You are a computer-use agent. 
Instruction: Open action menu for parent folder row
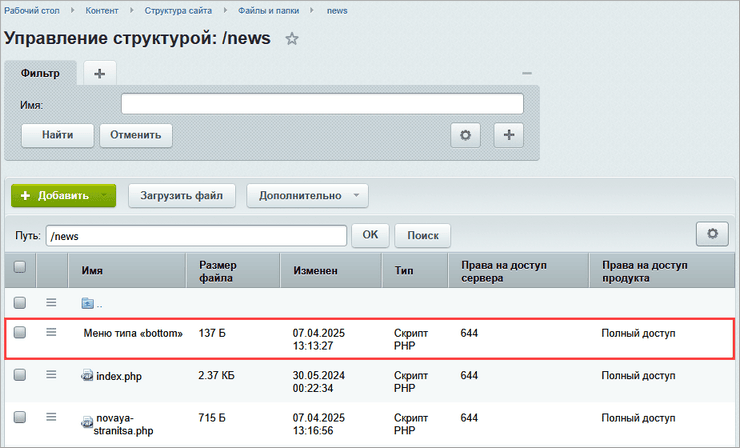pyautogui.click(x=51, y=303)
